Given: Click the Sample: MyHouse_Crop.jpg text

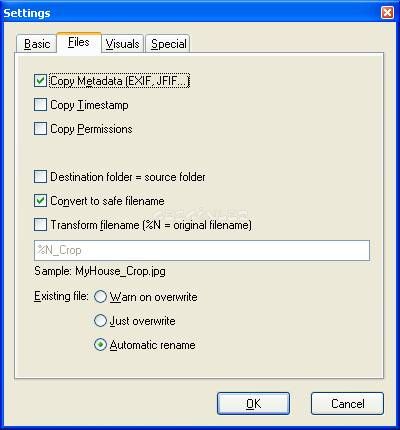Looking at the screenshot, I should point(100,271).
